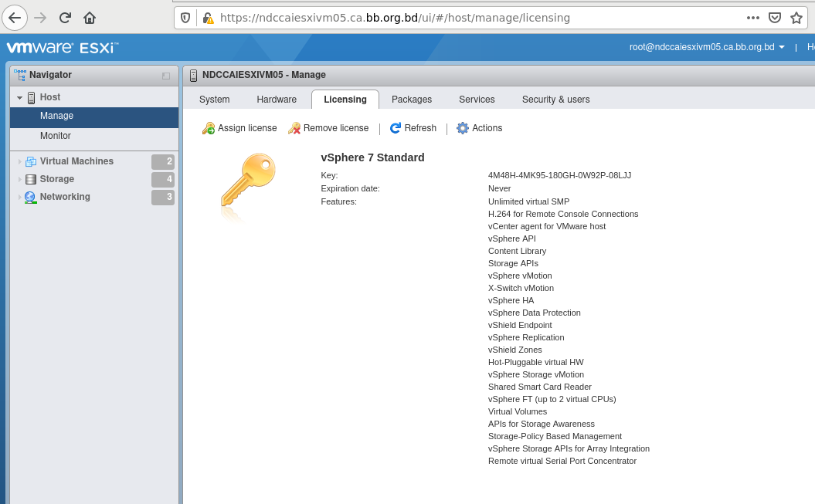Select the Licensing tab

[x=345, y=99]
